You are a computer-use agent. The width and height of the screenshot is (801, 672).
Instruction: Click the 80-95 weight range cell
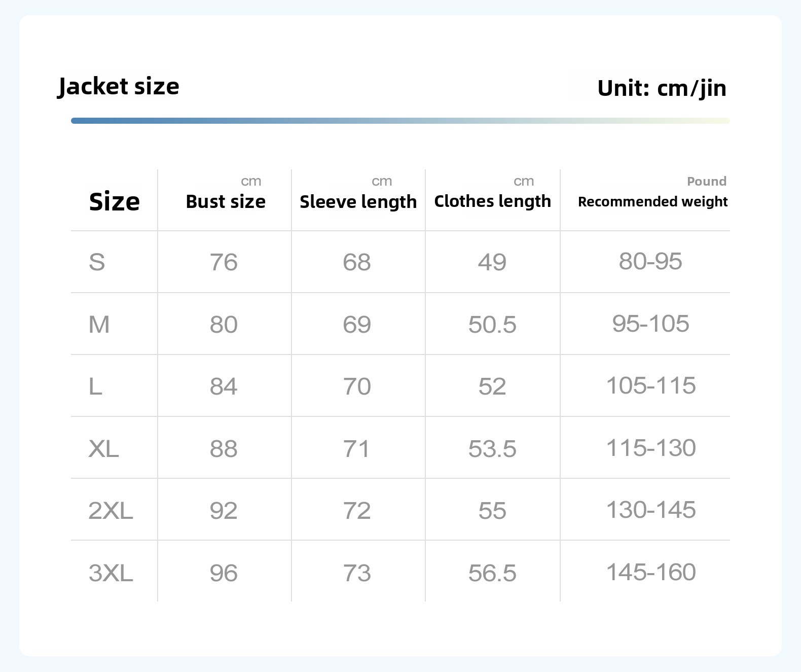point(650,261)
